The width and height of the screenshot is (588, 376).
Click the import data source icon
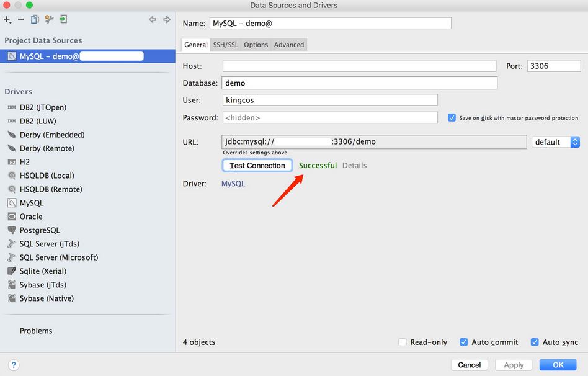point(63,19)
